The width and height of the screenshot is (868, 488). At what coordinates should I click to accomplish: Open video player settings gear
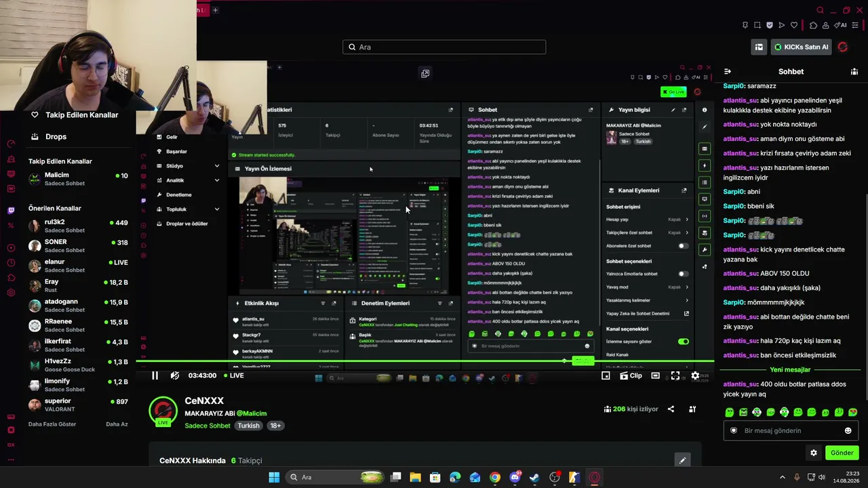click(695, 375)
